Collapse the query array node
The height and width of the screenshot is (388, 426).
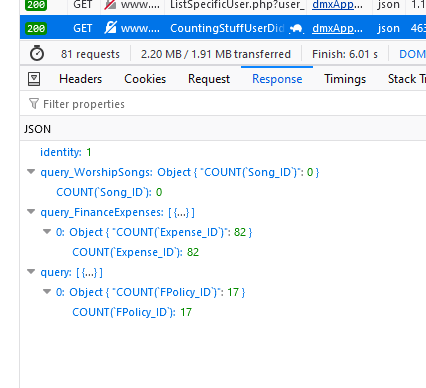[31, 272]
